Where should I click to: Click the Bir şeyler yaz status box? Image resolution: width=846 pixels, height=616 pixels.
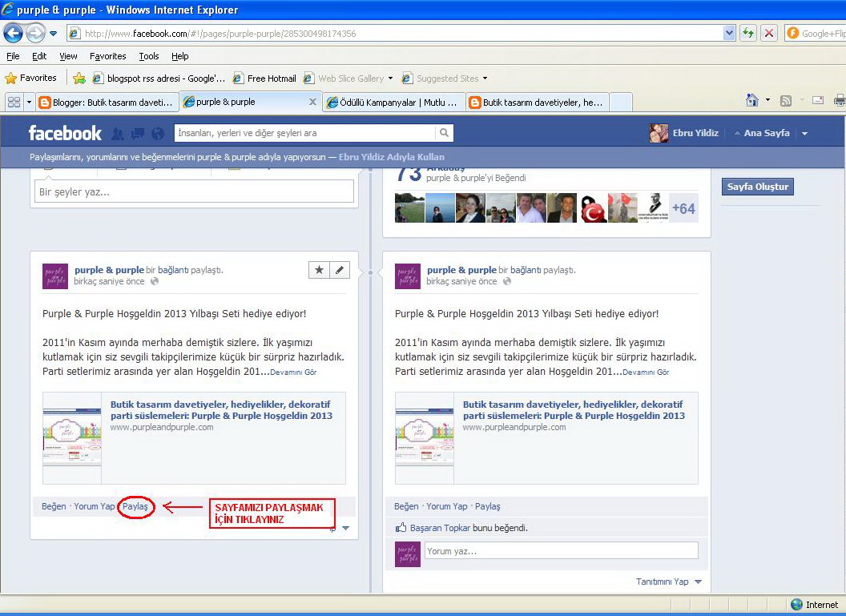click(x=194, y=191)
